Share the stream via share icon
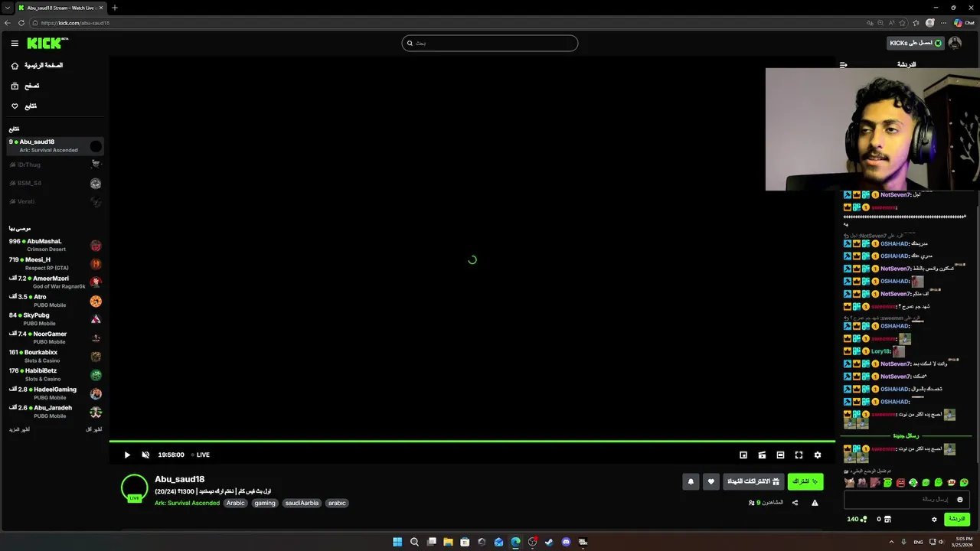This screenshot has width=980, height=551. point(795,503)
